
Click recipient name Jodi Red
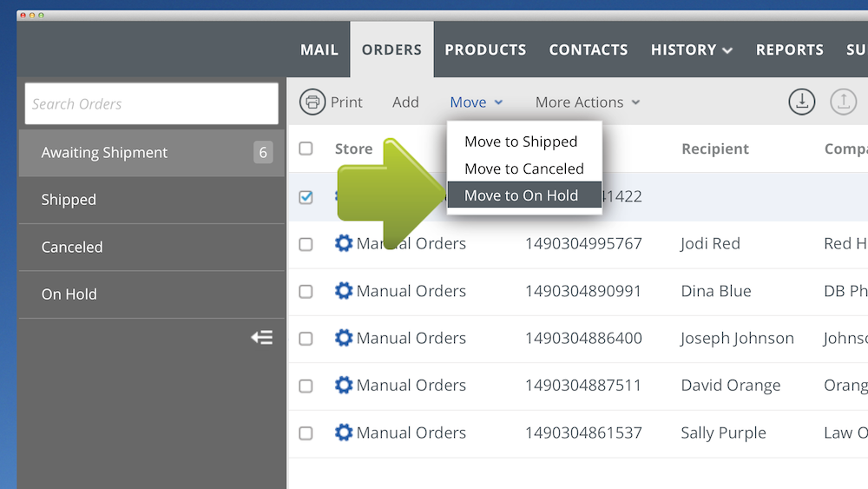(710, 243)
